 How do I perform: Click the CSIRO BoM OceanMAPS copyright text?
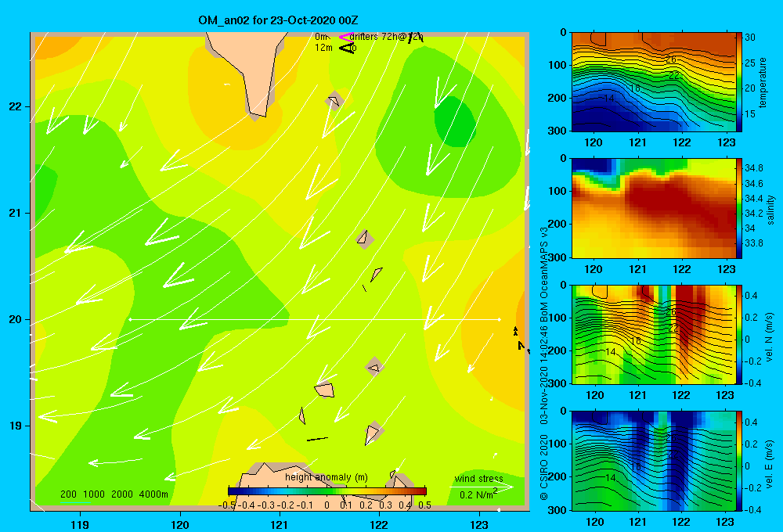click(x=544, y=363)
